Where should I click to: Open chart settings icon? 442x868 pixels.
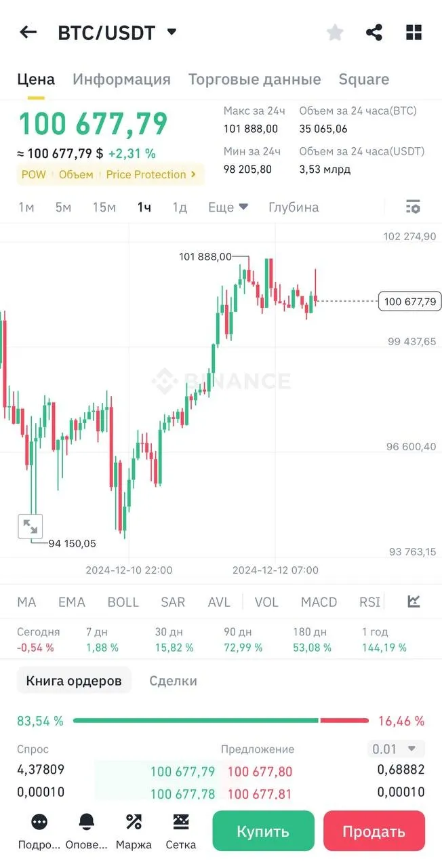(412, 207)
